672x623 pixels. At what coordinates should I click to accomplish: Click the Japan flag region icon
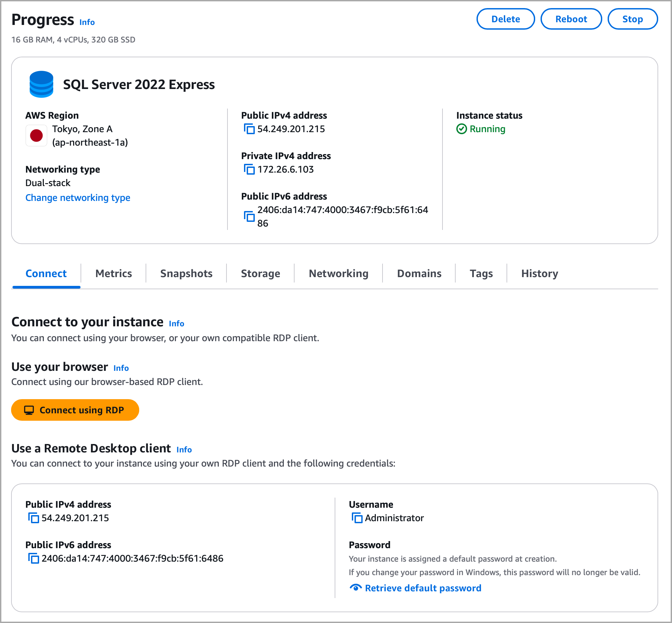36,136
